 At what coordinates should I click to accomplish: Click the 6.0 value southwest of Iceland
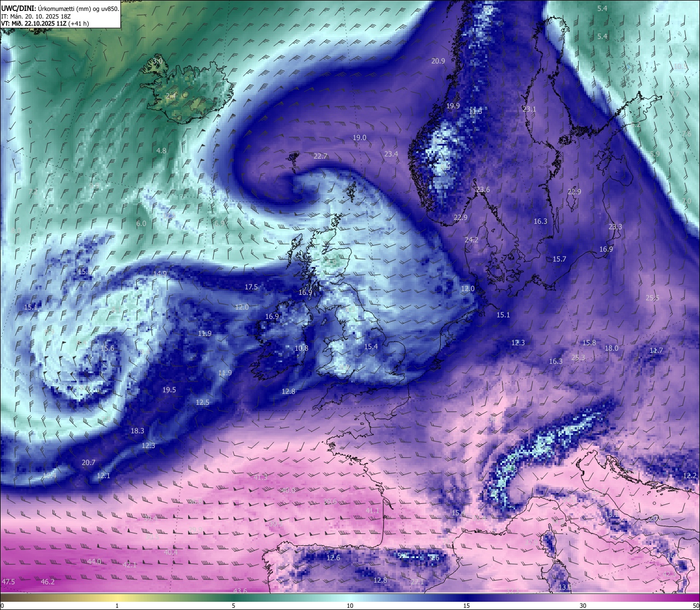point(141,224)
